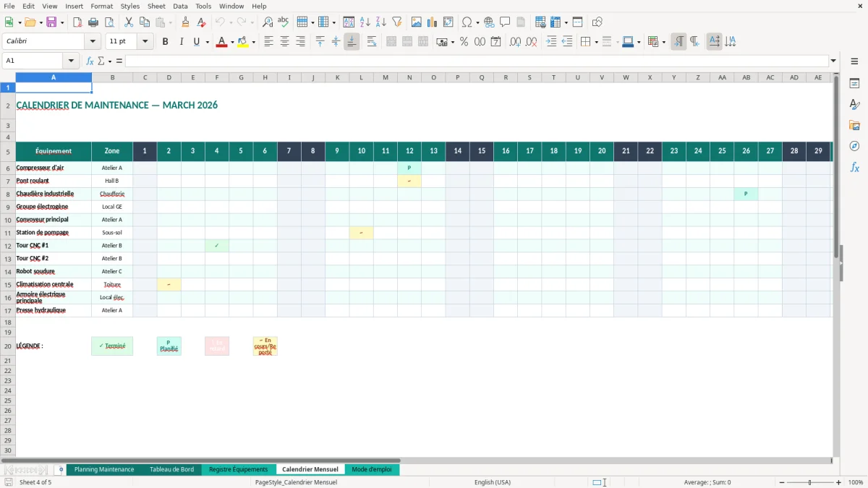This screenshot has width=868, height=488.
Task: Toggle Bold formatting
Action: coord(165,42)
